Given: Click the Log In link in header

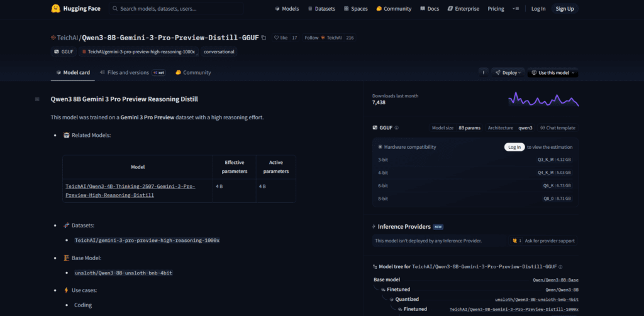Looking at the screenshot, I should click(x=538, y=9).
